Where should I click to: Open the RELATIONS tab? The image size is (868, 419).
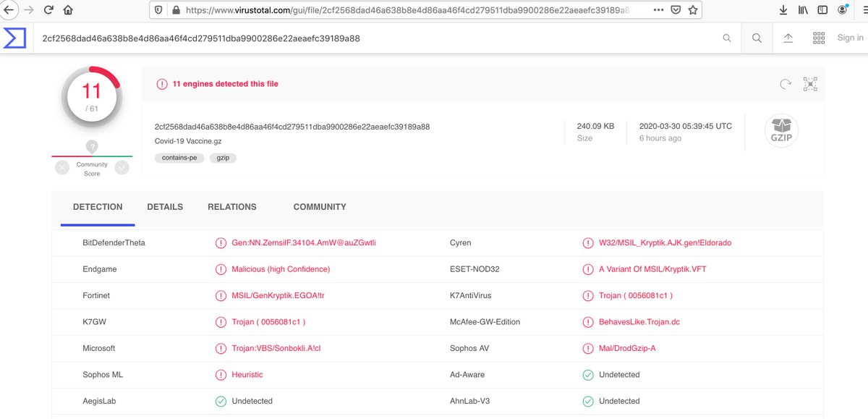click(x=232, y=207)
